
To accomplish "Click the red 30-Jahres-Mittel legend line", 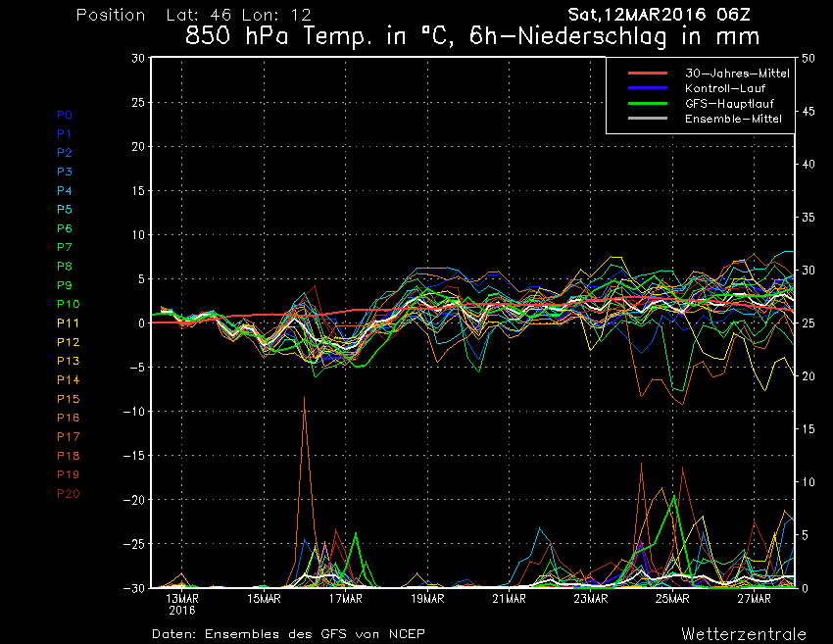I will (647, 74).
